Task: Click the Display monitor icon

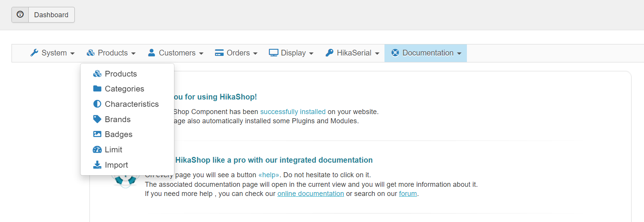Action: 273,53
